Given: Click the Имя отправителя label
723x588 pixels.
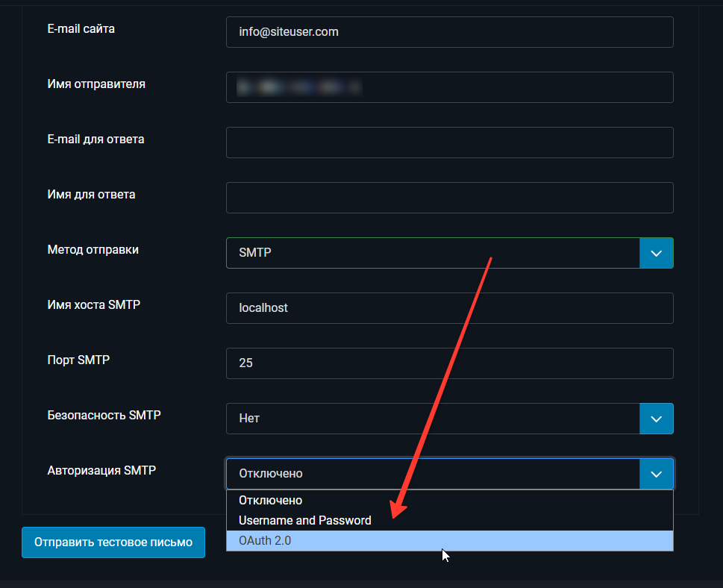Looking at the screenshot, I should pyautogui.click(x=96, y=84).
